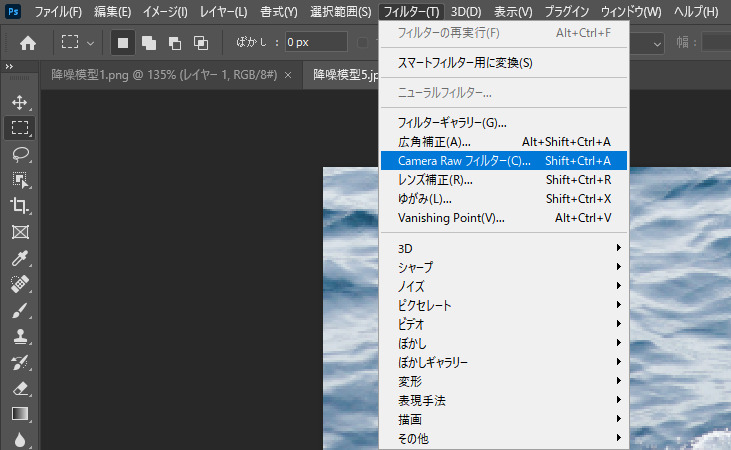
Task: Select the Eraser tool
Action: 19,388
